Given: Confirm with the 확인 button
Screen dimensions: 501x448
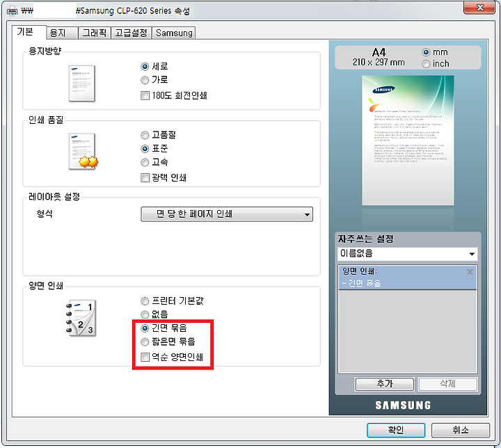Looking at the screenshot, I should [396, 430].
